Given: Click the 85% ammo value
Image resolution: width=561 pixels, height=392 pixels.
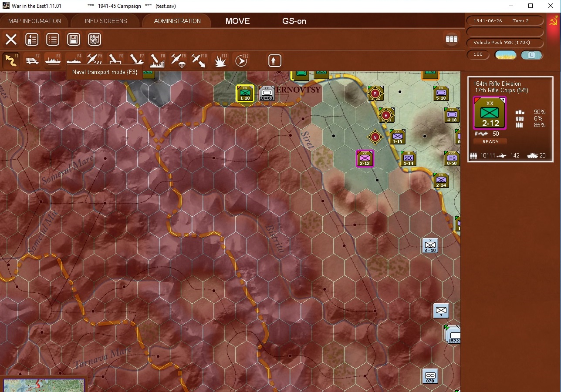Looking at the screenshot, I should coord(539,125).
